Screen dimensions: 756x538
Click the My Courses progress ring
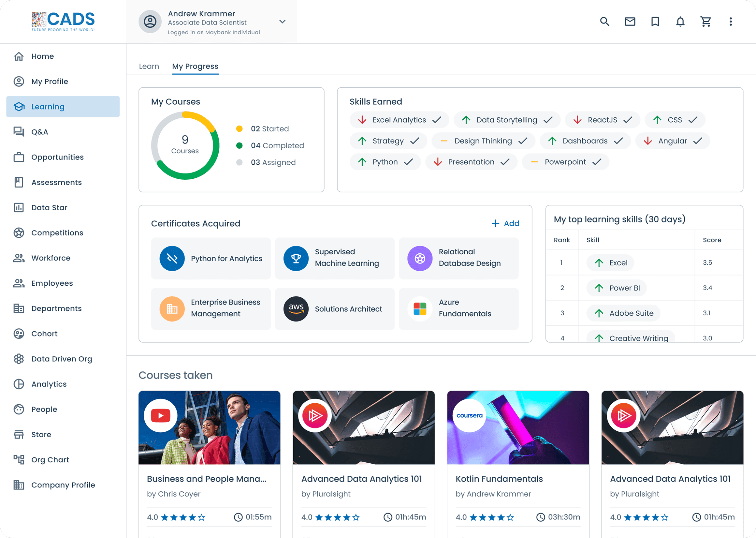point(185,145)
